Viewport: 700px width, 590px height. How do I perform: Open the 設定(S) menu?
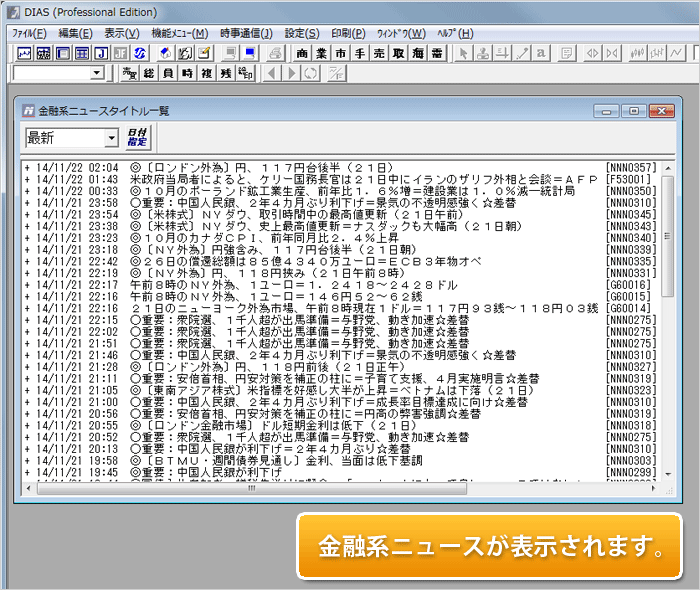coord(301,33)
